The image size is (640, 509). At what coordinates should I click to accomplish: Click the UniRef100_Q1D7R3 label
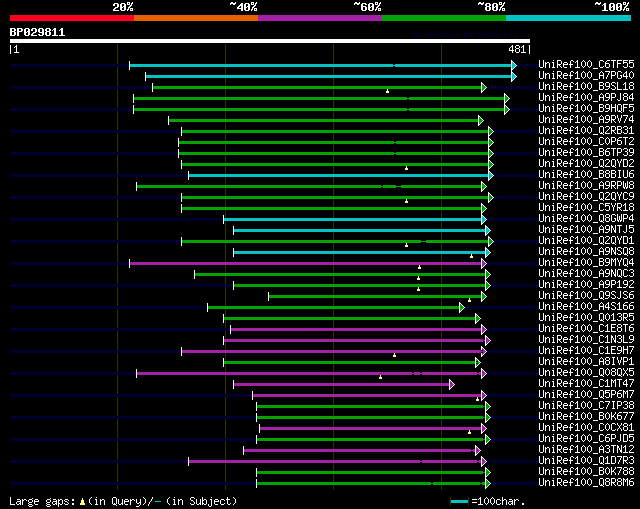pos(586,461)
